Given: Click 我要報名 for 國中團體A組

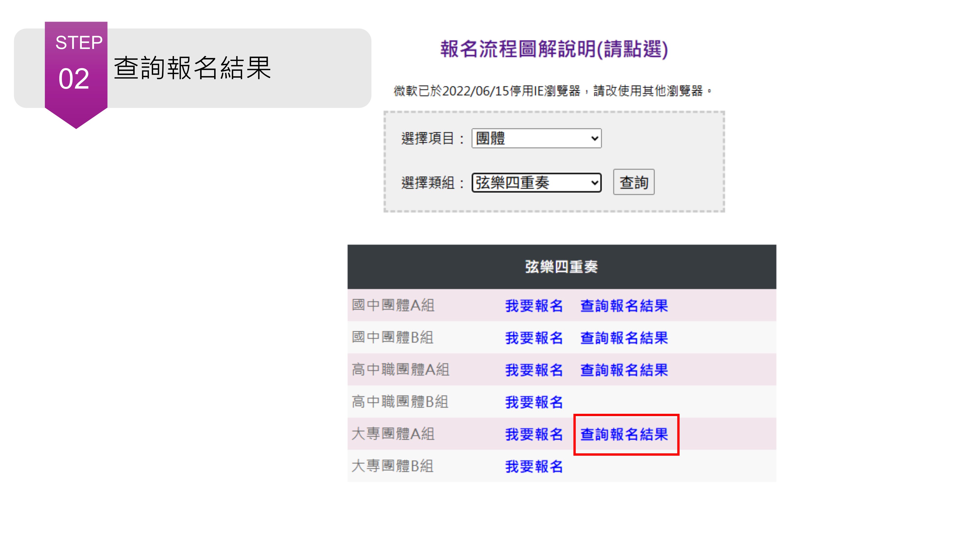Looking at the screenshot, I should [x=534, y=305].
